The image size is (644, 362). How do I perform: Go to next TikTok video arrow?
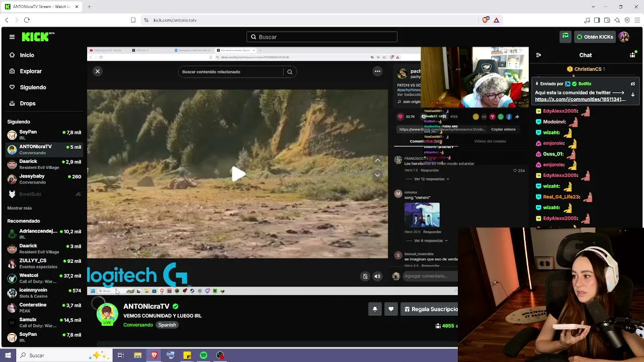click(x=377, y=175)
